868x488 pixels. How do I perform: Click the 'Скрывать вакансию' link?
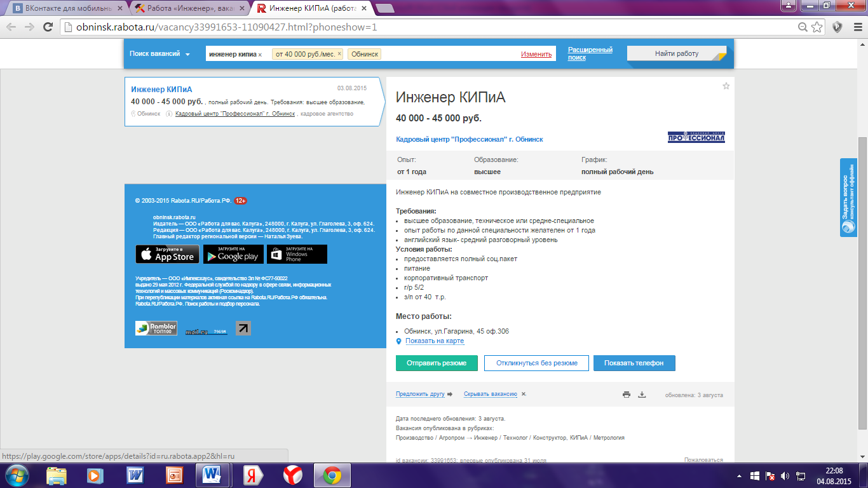[x=491, y=394]
